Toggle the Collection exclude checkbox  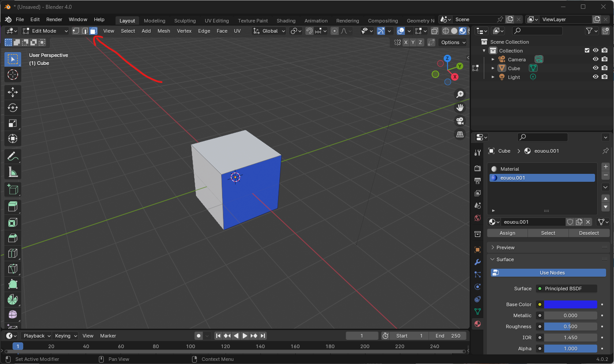point(587,51)
